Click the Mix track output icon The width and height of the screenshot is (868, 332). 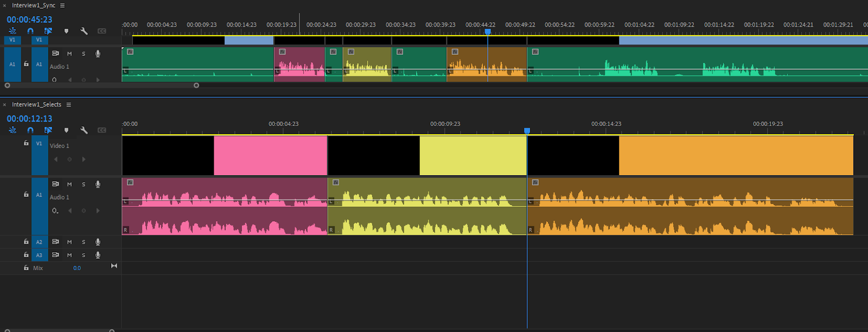pos(114,266)
